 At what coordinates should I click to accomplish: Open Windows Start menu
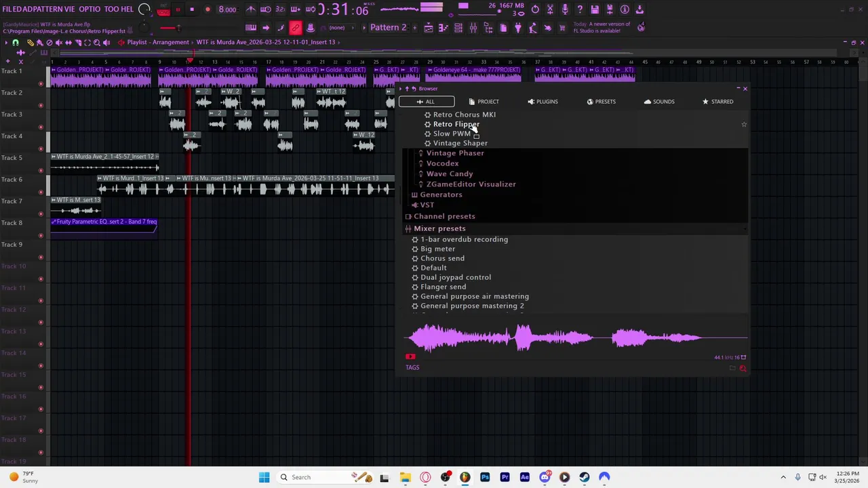tap(264, 477)
